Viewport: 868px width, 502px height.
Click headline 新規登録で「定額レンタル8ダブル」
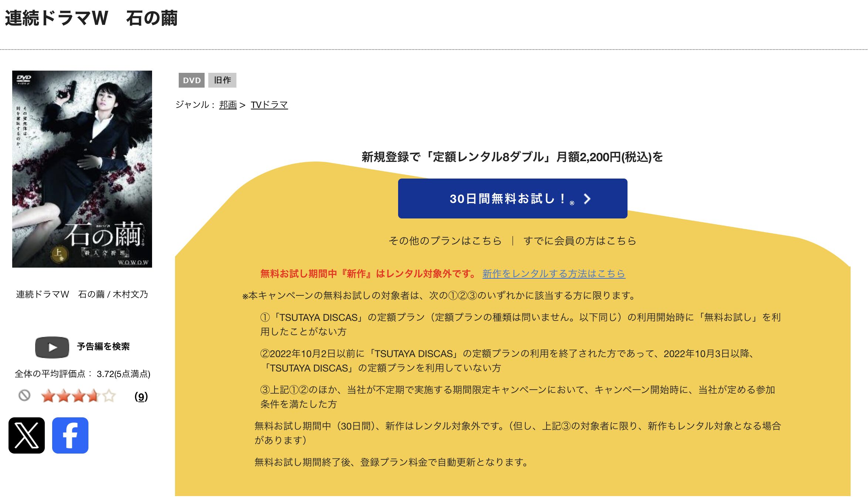(x=512, y=157)
